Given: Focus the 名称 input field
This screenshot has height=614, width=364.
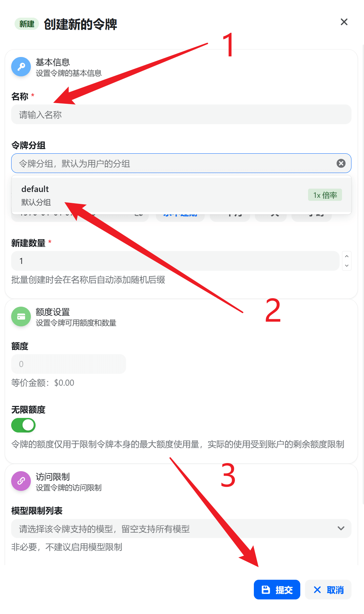Looking at the screenshot, I should click(x=181, y=114).
